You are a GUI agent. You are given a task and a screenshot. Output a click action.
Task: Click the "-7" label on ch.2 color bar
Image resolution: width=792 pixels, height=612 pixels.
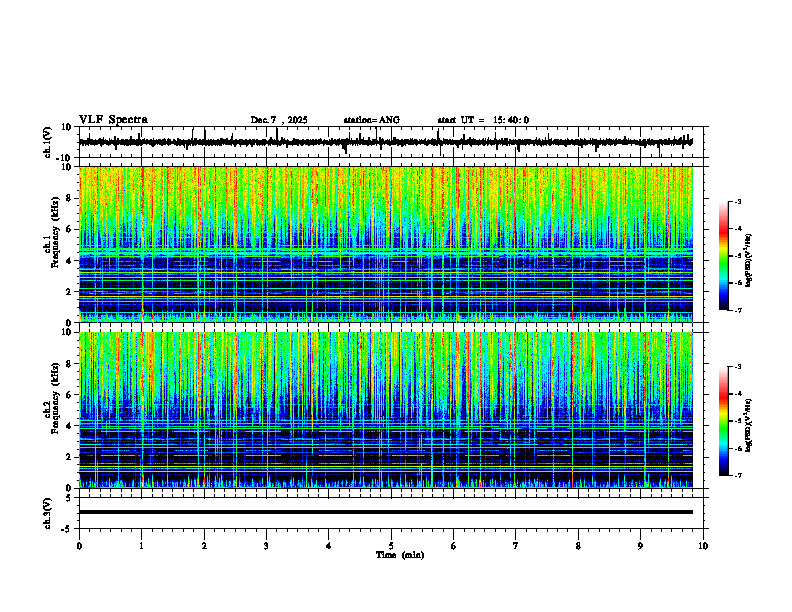[x=738, y=475]
